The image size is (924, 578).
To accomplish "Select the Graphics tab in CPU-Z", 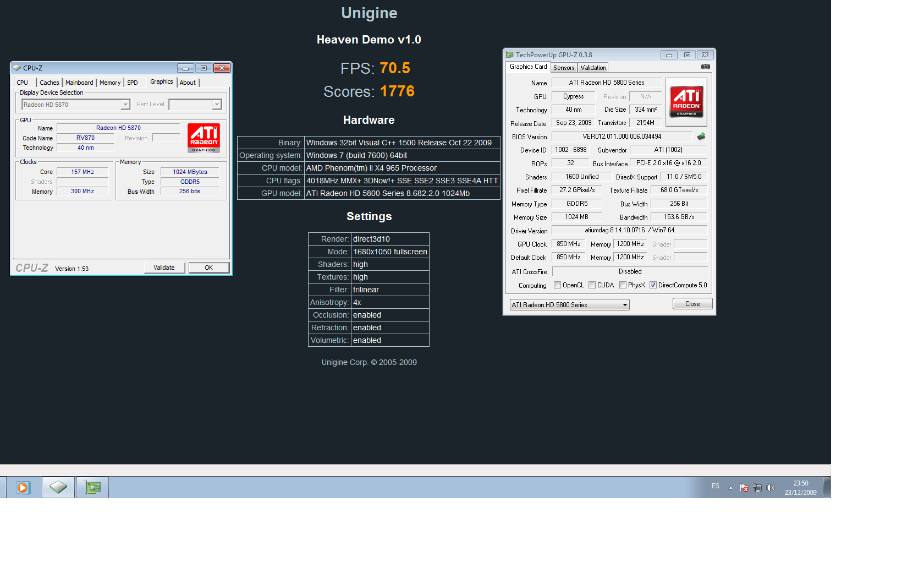I will pos(162,81).
